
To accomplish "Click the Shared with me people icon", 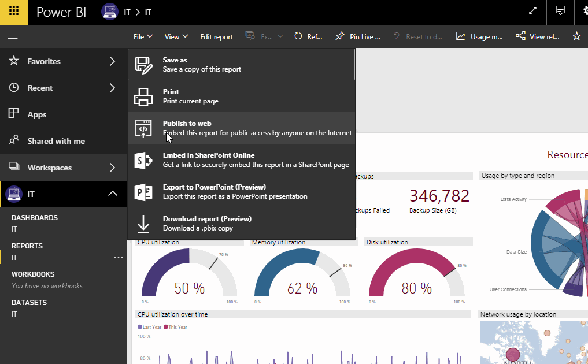I will click(x=14, y=140).
